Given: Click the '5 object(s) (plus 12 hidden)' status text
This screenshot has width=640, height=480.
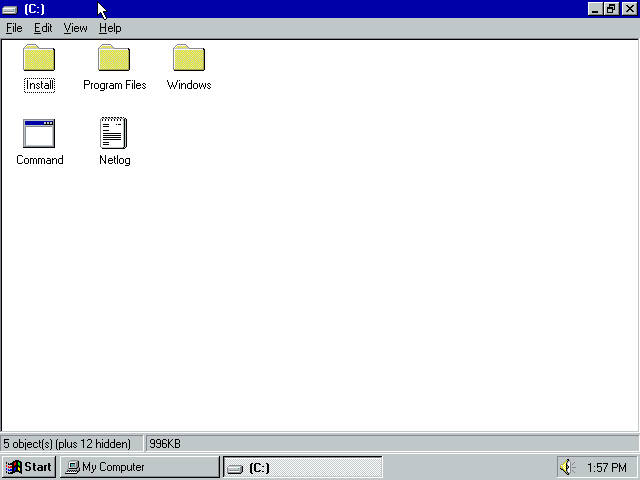Looking at the screenshot, I should click(x=67, y=444).
